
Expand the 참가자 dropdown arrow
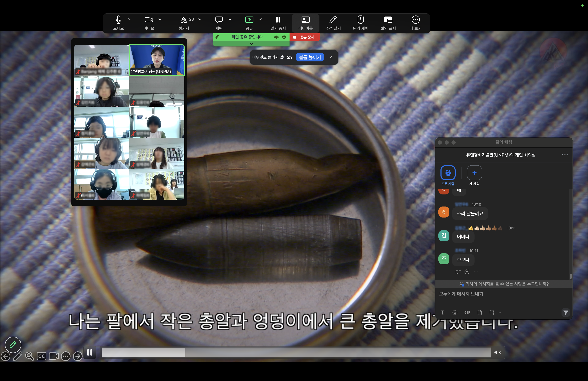pos(200,19)
